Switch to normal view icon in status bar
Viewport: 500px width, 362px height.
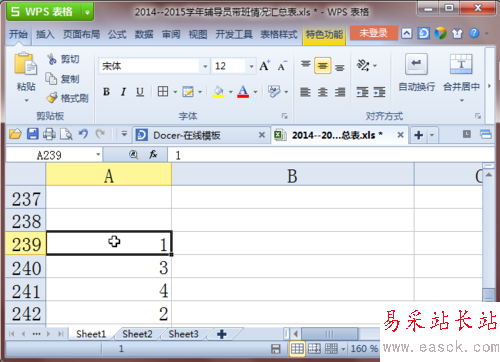point(297,349)
